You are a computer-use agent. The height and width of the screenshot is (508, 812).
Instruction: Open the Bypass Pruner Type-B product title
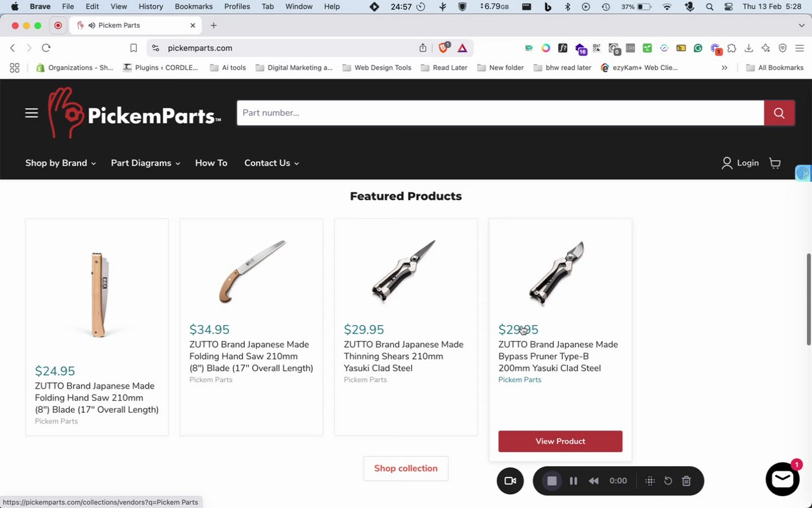(x=558, y=356)
